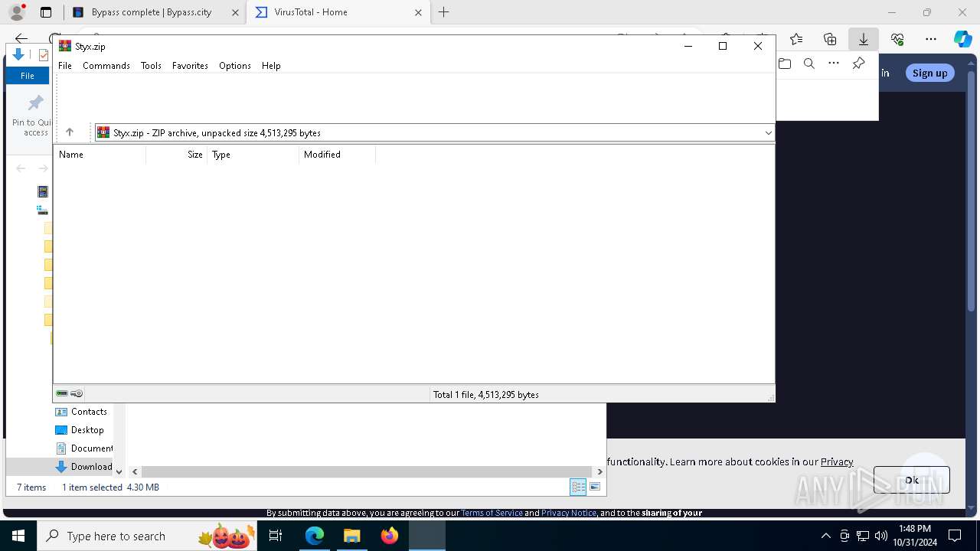The height and width of the screenshot is (551, 980).
Task: Open Edge Settings and more ellipsis
Action: coord(931,39)
